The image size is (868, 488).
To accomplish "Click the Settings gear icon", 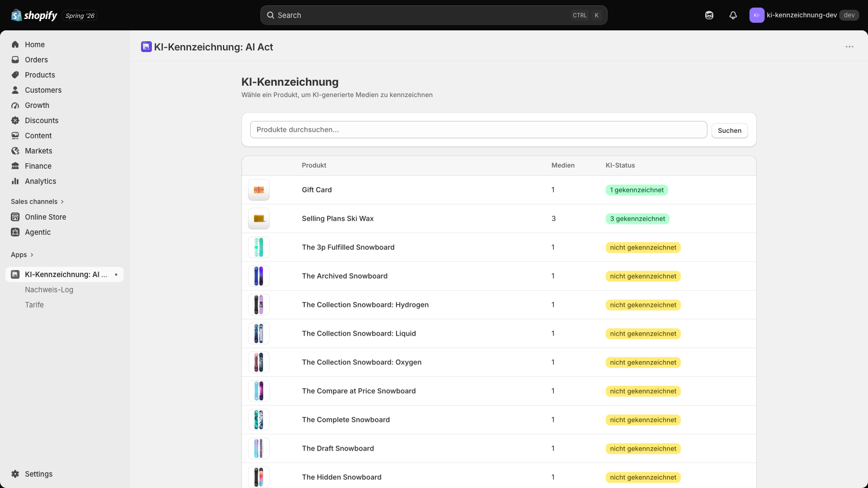I will pyautogui.click(x=15, y=474).
